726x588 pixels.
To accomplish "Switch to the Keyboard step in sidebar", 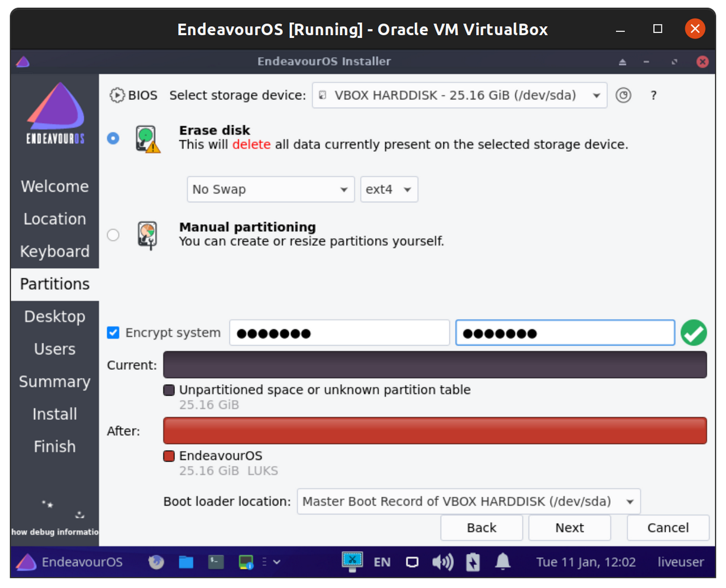I will tap(54, 252).
